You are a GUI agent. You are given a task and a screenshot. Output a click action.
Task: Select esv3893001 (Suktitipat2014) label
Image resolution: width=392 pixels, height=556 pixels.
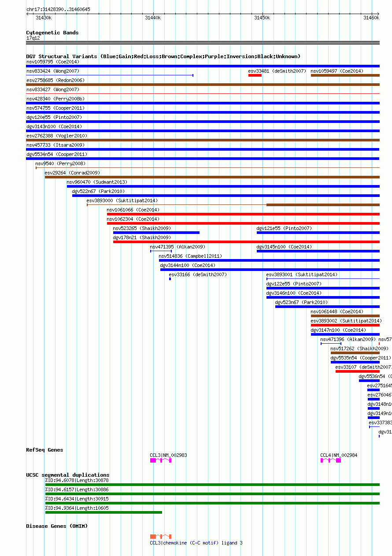[x=302, y=274]
